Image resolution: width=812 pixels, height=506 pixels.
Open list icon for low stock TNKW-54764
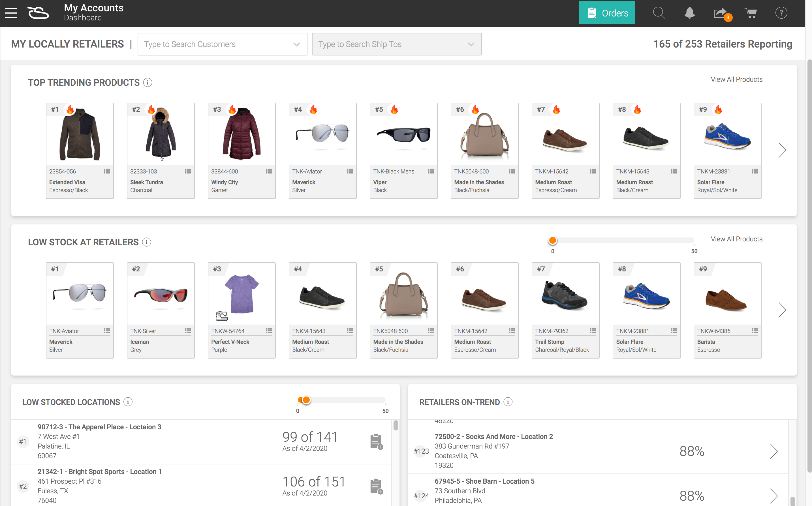tap(269, 331)
